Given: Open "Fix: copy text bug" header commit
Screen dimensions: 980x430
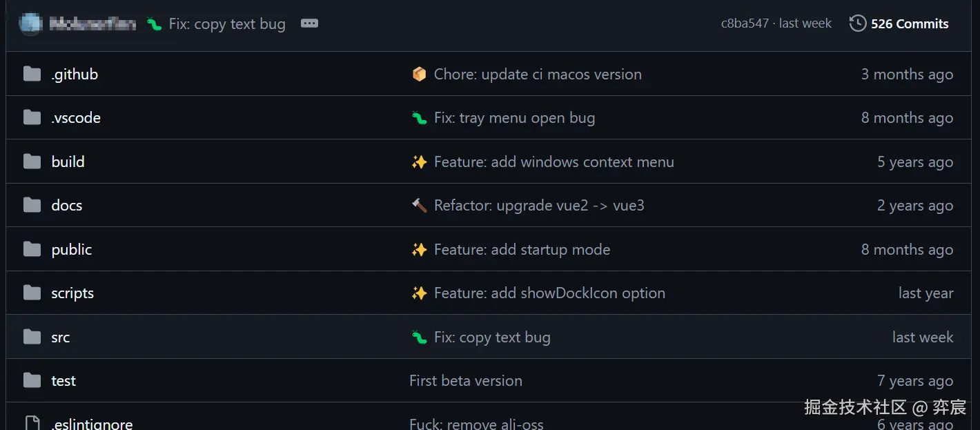Looking at the screenshot, I should [227, 23].
